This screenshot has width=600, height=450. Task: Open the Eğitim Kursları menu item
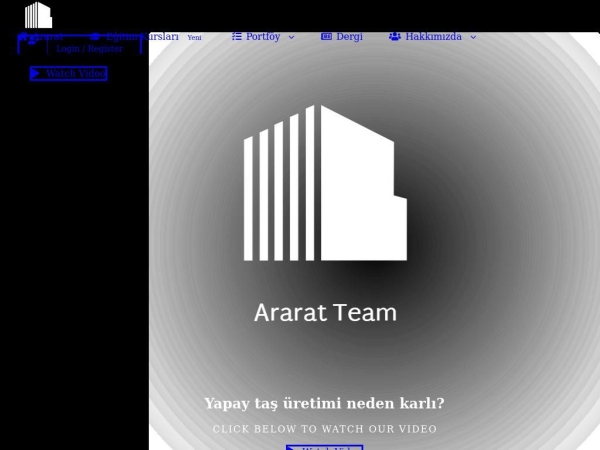[142, 36]
